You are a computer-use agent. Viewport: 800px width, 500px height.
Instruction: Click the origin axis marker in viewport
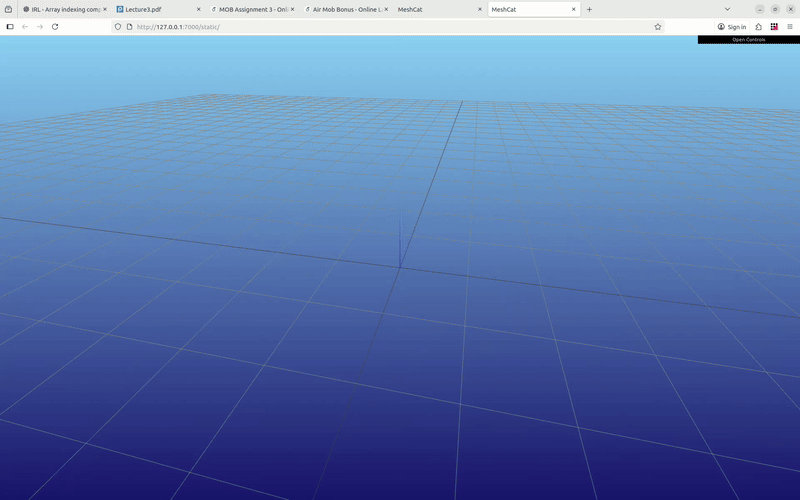[x=400, y=240]
